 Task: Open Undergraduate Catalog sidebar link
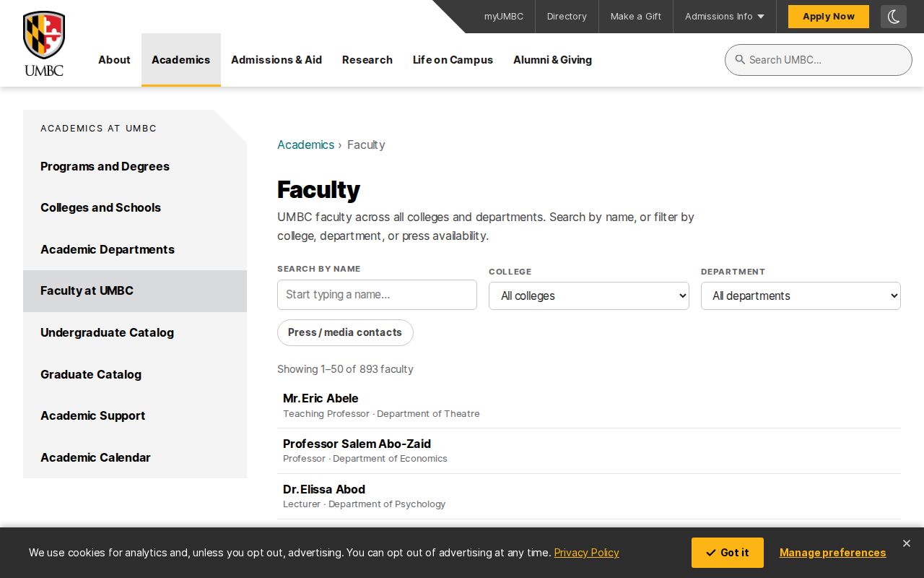click(135, 332)
